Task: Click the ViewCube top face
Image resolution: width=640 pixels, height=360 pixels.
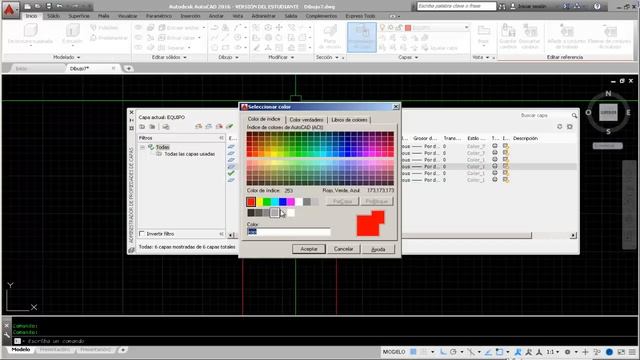Action: tap(608, 112)
